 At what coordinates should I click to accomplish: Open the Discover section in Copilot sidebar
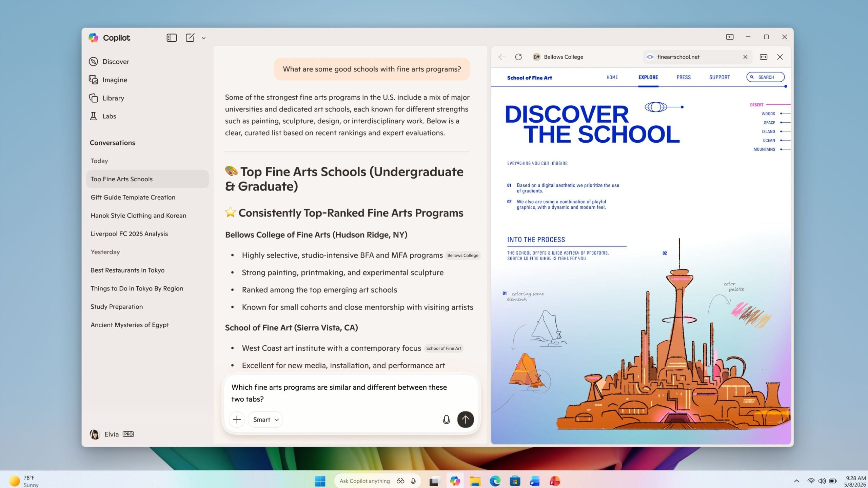(x=116, y=61)
